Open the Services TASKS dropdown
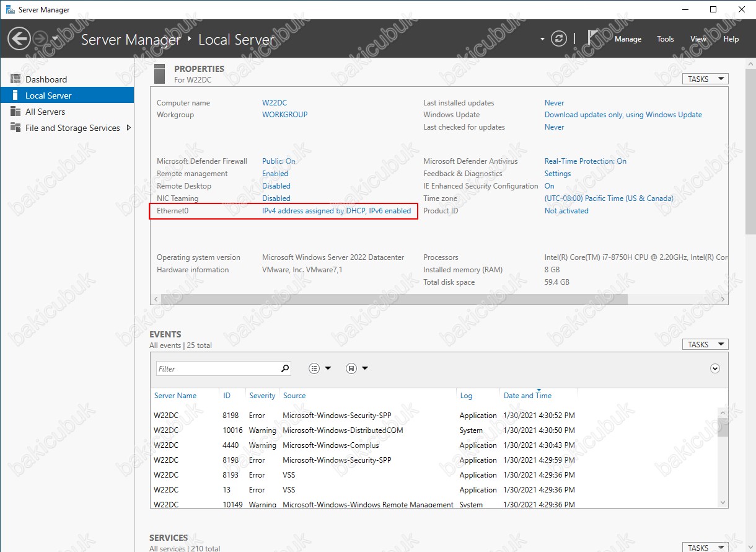The image size is (756, 552). tap(705, 548)
